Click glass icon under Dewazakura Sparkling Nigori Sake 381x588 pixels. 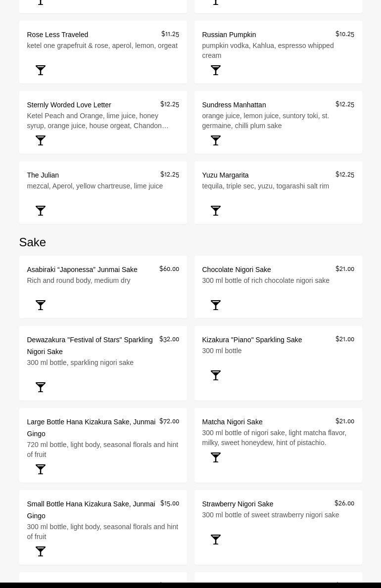coord(41,387)
